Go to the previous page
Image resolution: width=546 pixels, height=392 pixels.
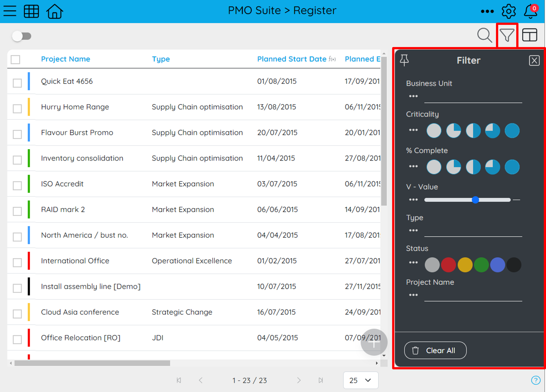201,380
